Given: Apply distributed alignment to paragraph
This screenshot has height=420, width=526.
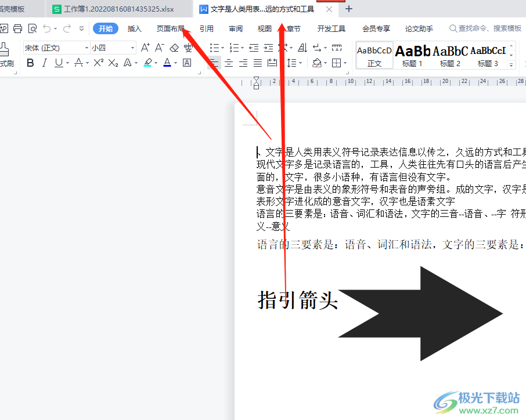Looking at the screenshot, I should pos(272,63).
